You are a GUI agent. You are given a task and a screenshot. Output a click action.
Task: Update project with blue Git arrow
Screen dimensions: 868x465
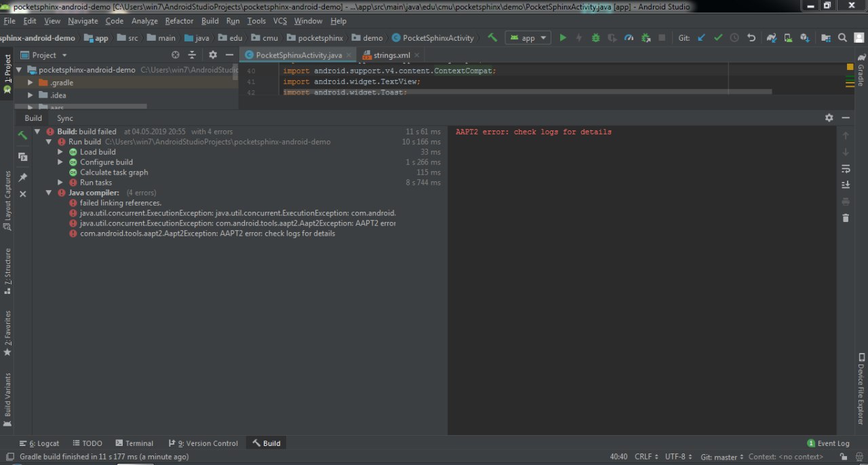click(701, 38)
